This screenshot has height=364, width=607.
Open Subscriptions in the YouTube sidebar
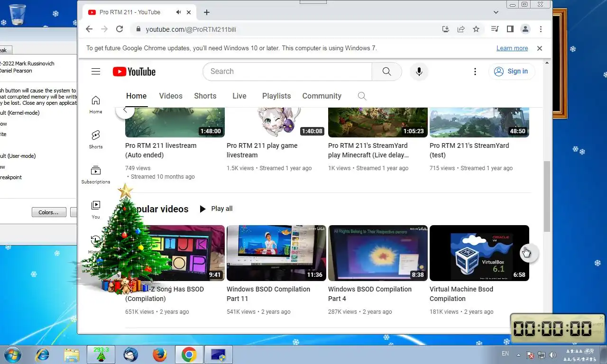[96, 175]
